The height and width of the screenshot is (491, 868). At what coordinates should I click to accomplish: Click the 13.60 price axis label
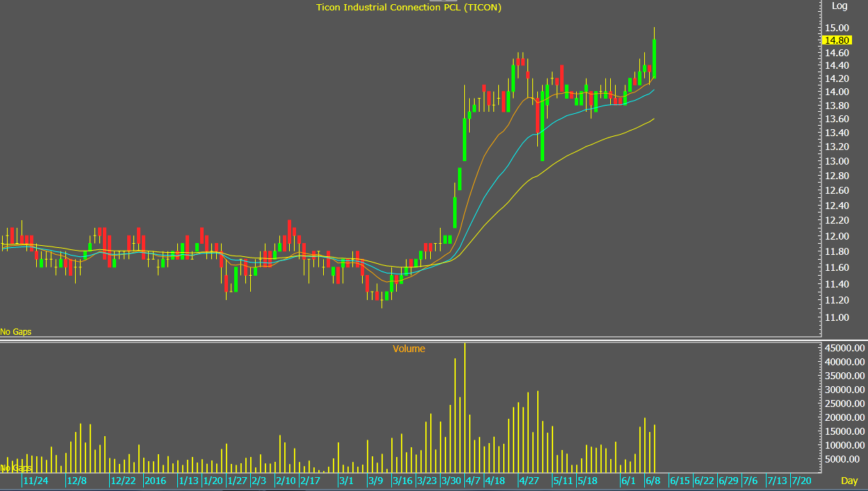click(836, 119)
